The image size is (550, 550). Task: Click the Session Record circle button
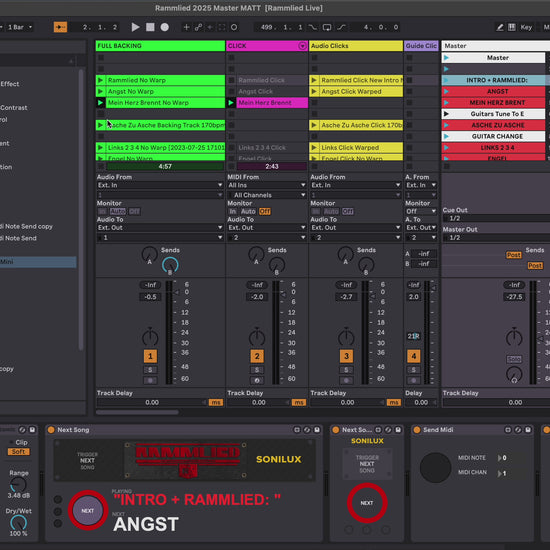(x=234, y=27)
